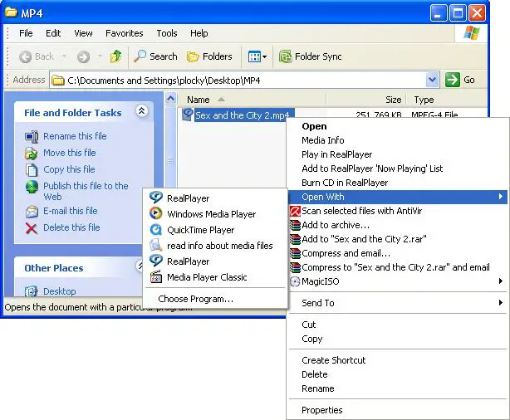This screenshot has height=420, width=510.
Task: Click the red X delete icon
Action: pos(32,228)
